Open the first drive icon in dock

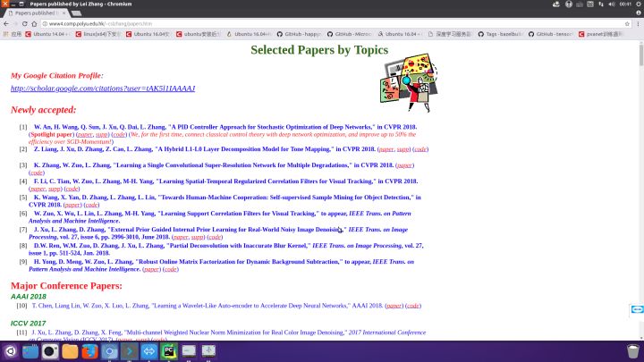pyautogui.click(x=189, y=351)
